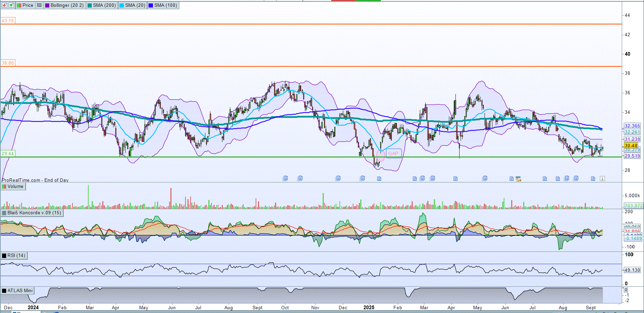
Task: Open the RSI (14) panel label
Action: tap(16, 256)
